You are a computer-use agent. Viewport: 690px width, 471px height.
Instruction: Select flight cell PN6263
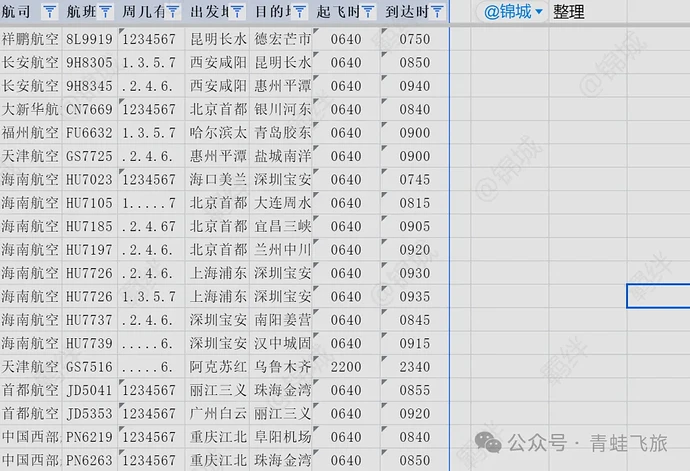click(90, 460)
